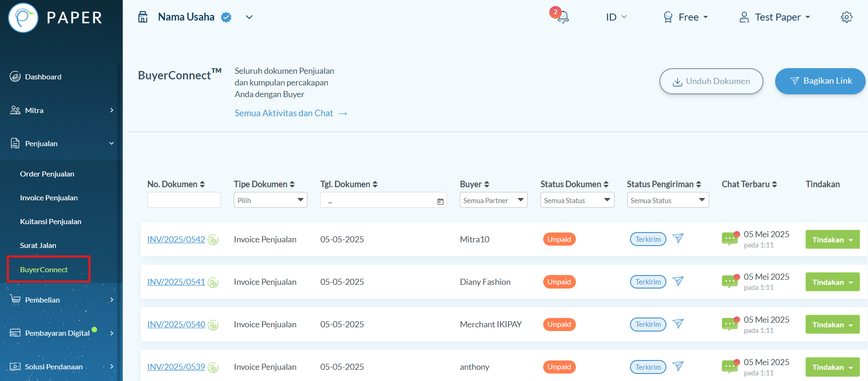Open invoice INV/2025/0540 link

tap(176, 325)
